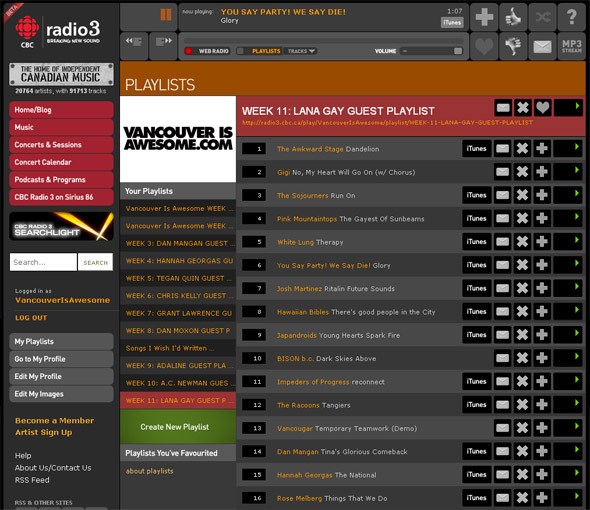This screenshot has height=510, width=590.
Task: Email the Week 11 playlist
Action: pyautogui.click(x=503, y=108)
